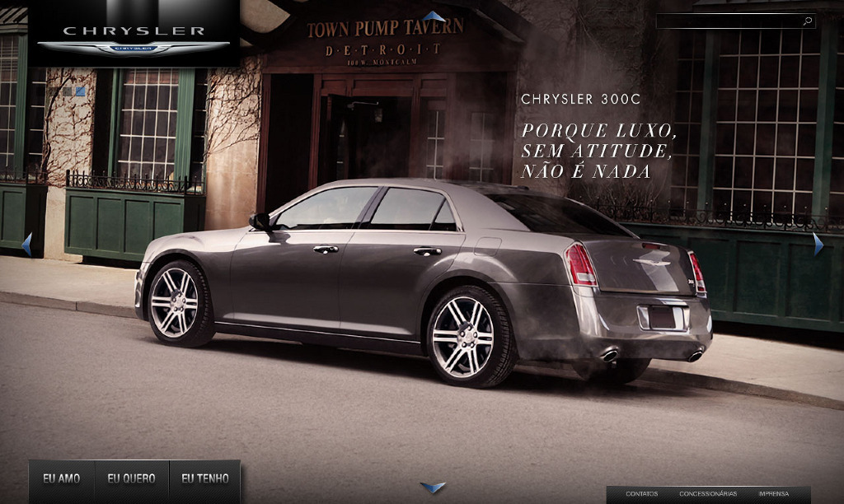Click the car's rear front-side alloy wheel
844x504 pixels.
click(462, 336)
